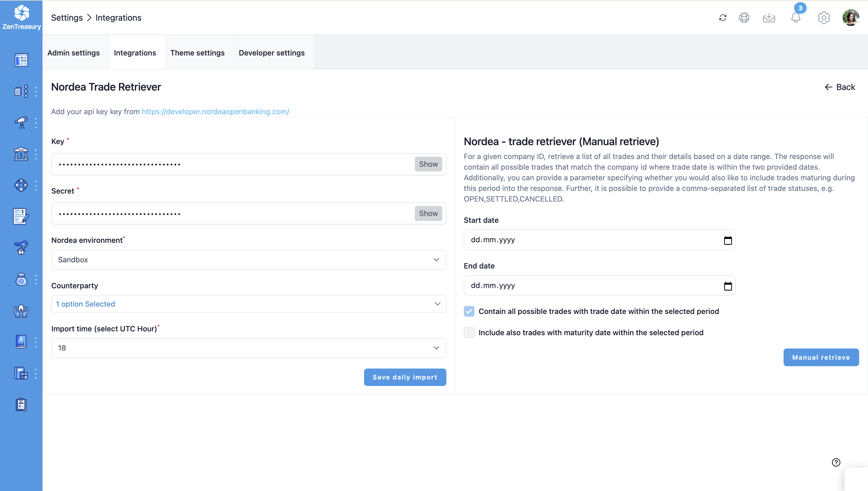The height and width of the screenshot is (491, 868).
Task: Enable Include trades with maturity date checkbox
Action: pyautogui.click(x=469, y=333)
